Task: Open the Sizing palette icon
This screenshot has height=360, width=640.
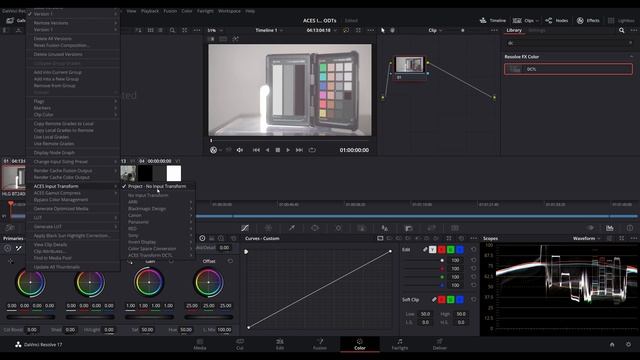Action: pos(431,228)
